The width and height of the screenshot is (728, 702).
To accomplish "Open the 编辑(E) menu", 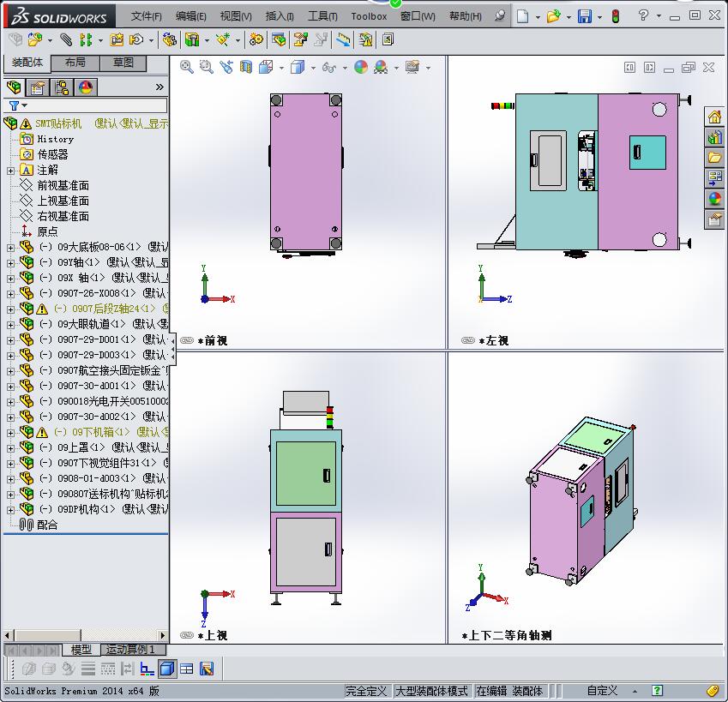I will (x=191, y=16).
